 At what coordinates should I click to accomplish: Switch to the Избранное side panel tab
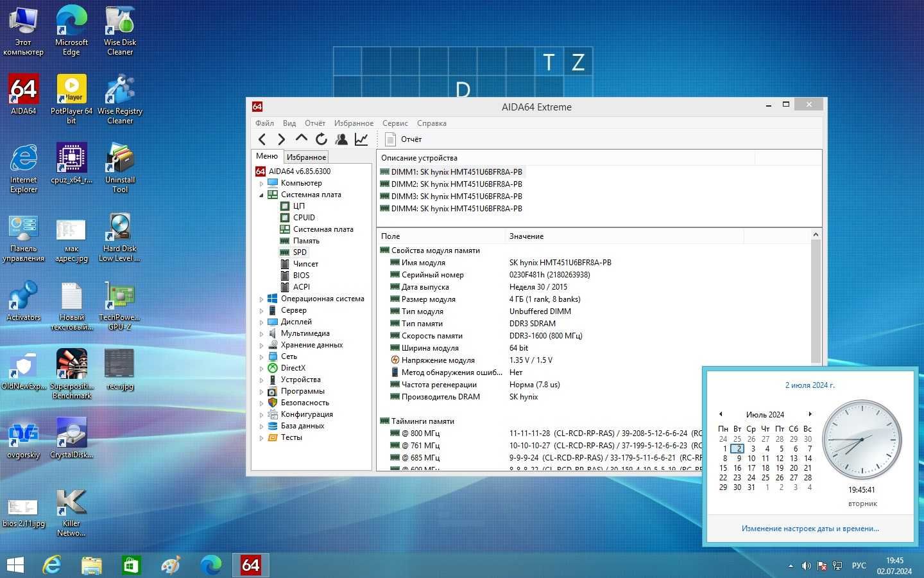pos(306,157)
